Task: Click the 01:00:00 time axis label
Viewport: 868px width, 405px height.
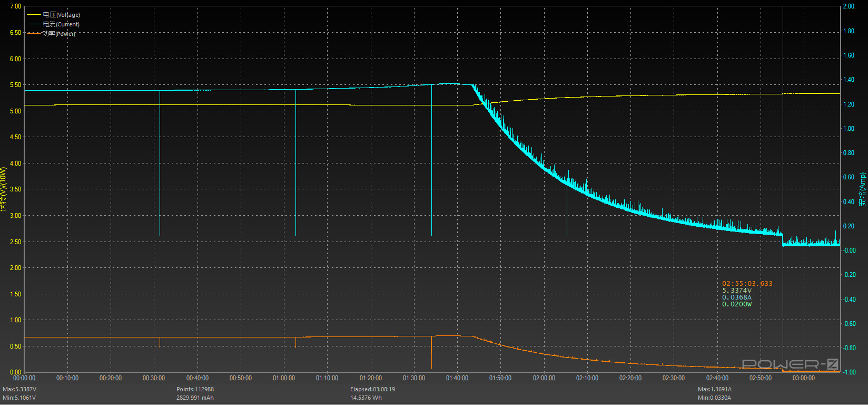Action: [x=284, y=378]
